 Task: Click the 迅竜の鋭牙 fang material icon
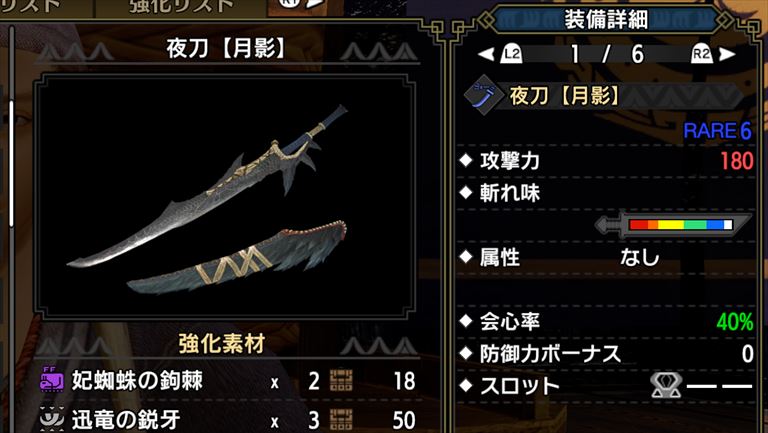pos(51,419)
